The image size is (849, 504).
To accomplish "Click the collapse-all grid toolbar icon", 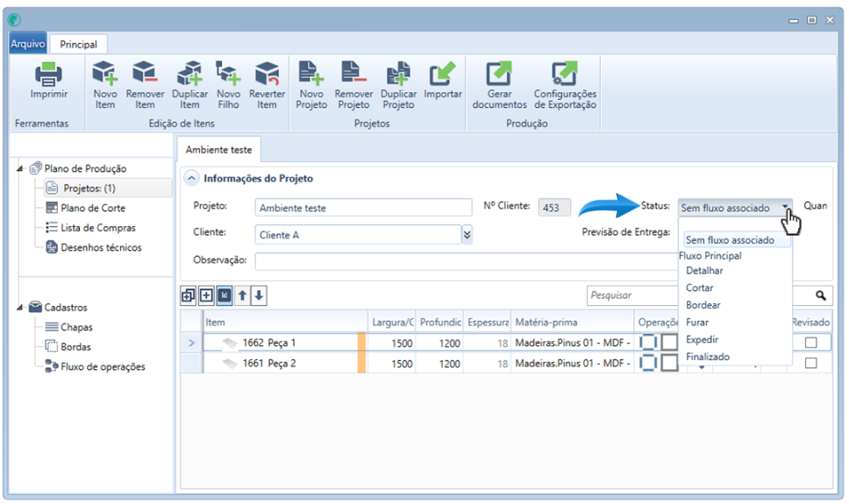I will coord(189,295).
